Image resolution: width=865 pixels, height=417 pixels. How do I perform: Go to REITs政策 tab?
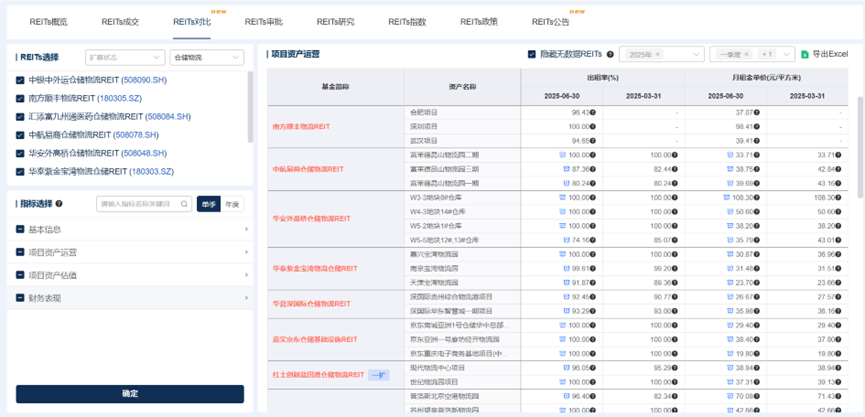[x=479, y=22]
